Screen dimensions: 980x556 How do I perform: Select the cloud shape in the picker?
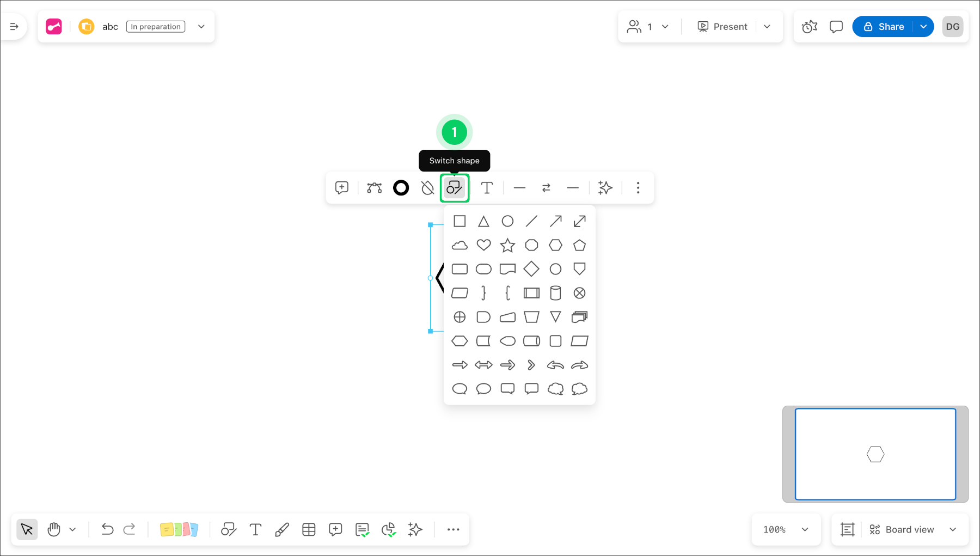(460, 245)
